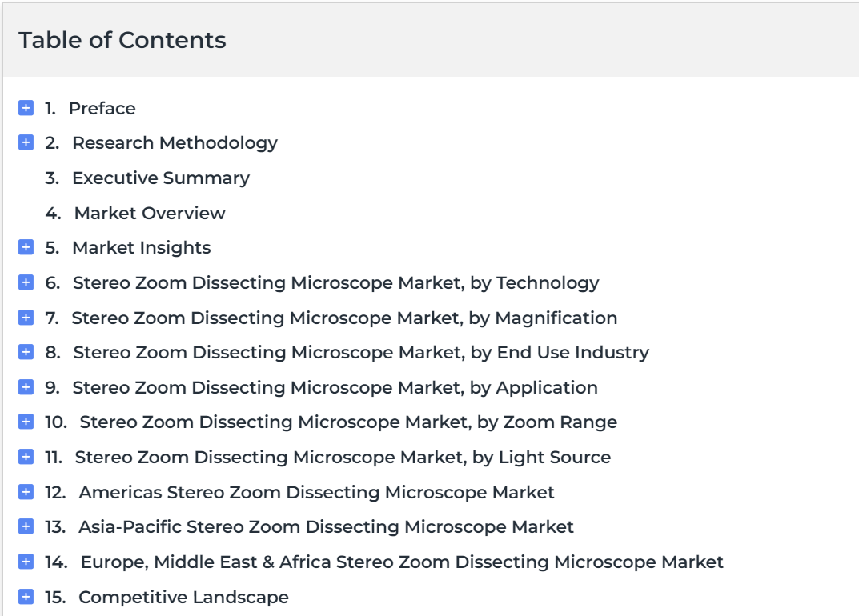Image resolution: width=859 pixels, height=616 pixels.
Task: Click the Table of Contents heading
Action: pos(122,40)
